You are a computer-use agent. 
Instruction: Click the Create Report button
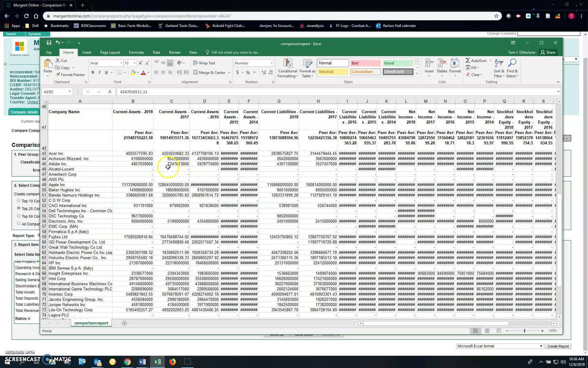click(558, 346)
